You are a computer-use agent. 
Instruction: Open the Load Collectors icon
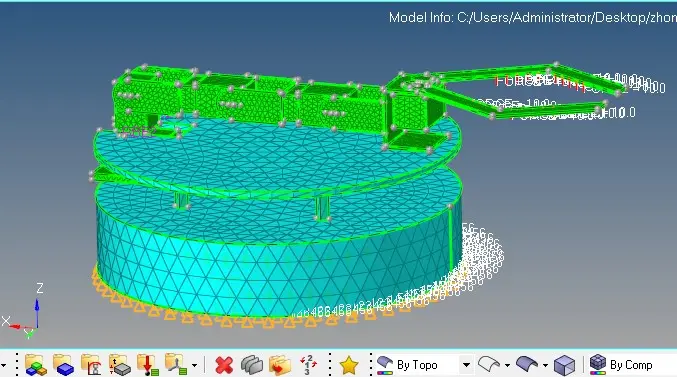point(148,365)
